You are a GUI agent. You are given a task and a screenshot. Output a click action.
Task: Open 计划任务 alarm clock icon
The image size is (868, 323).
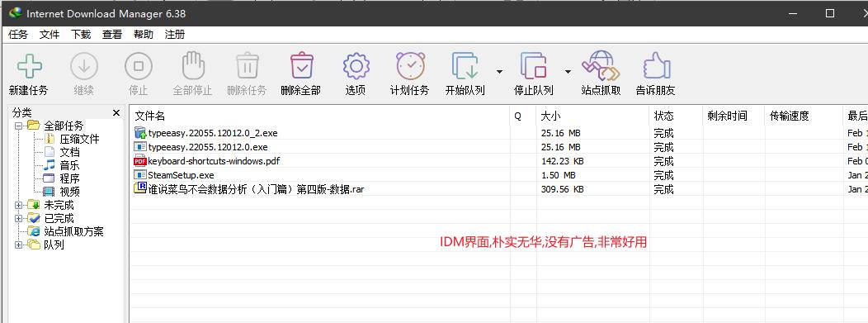click(x=410, y=65)
